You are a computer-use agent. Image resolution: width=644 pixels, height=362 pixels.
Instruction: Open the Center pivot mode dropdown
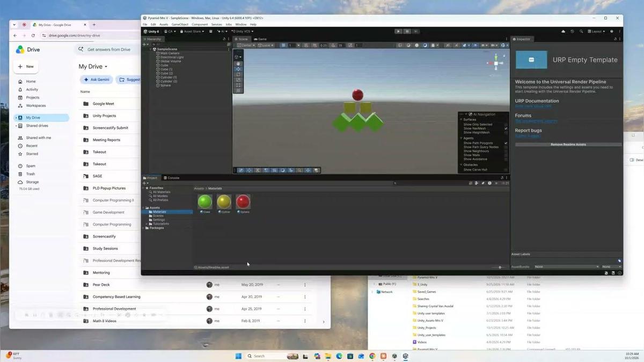pos(247,45)
